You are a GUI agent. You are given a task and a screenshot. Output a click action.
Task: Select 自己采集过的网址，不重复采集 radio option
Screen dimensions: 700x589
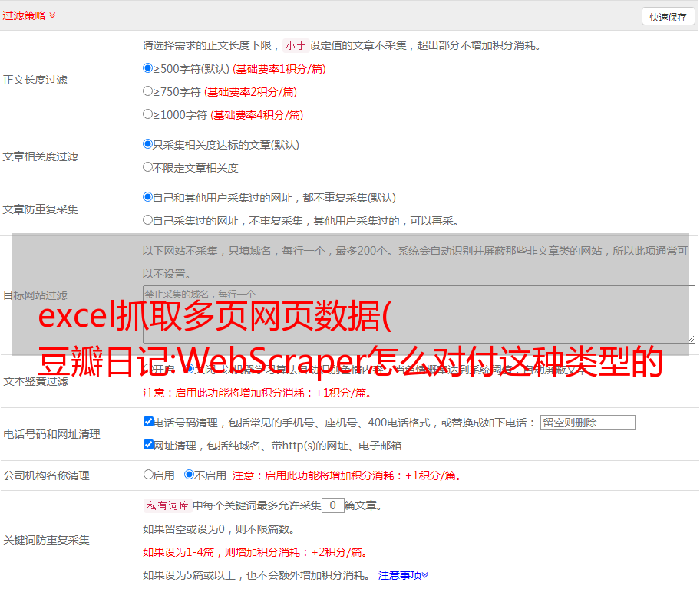click(x=147, y=219)
